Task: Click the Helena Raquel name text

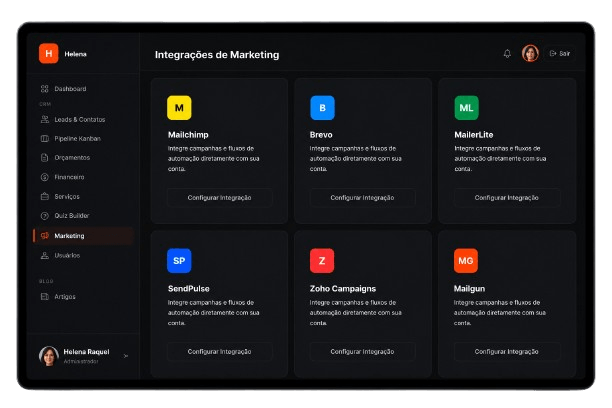Action: [x=86, y=352]
